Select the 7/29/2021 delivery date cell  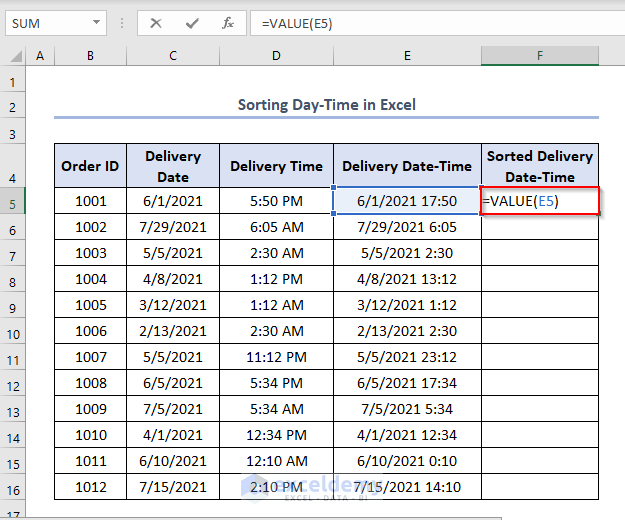point(173,227)
